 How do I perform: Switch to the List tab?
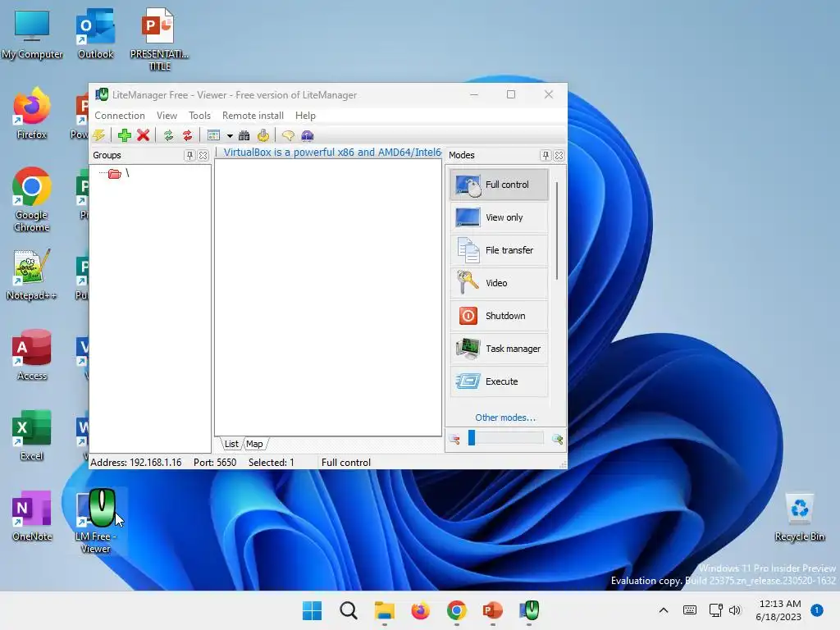231,444
